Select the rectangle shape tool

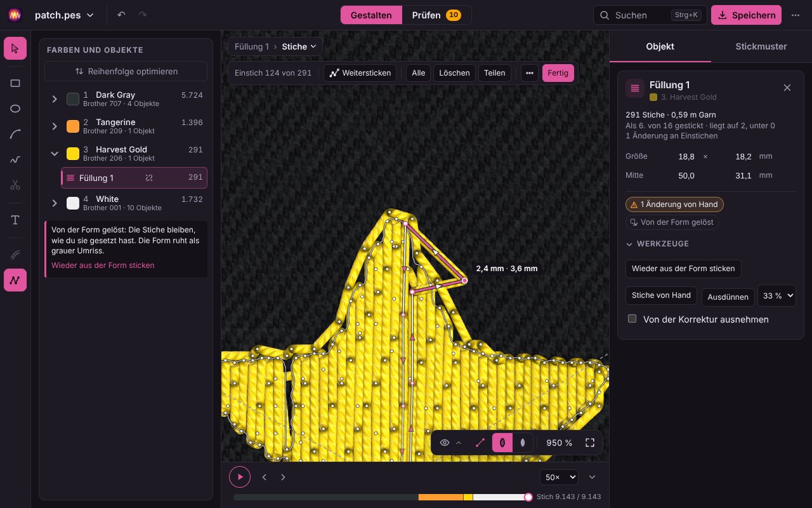(x=15, y=83)
